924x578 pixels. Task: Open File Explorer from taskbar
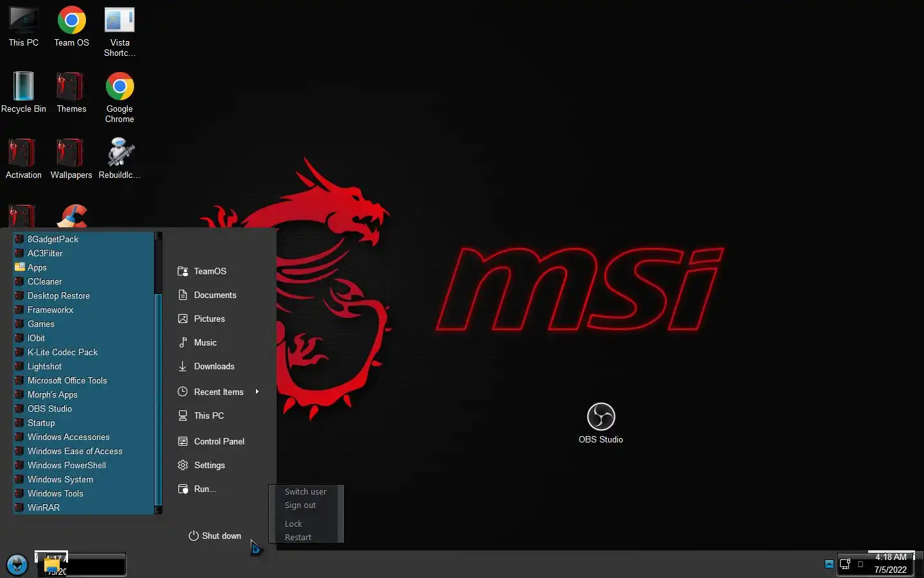[x=52, y=566]
